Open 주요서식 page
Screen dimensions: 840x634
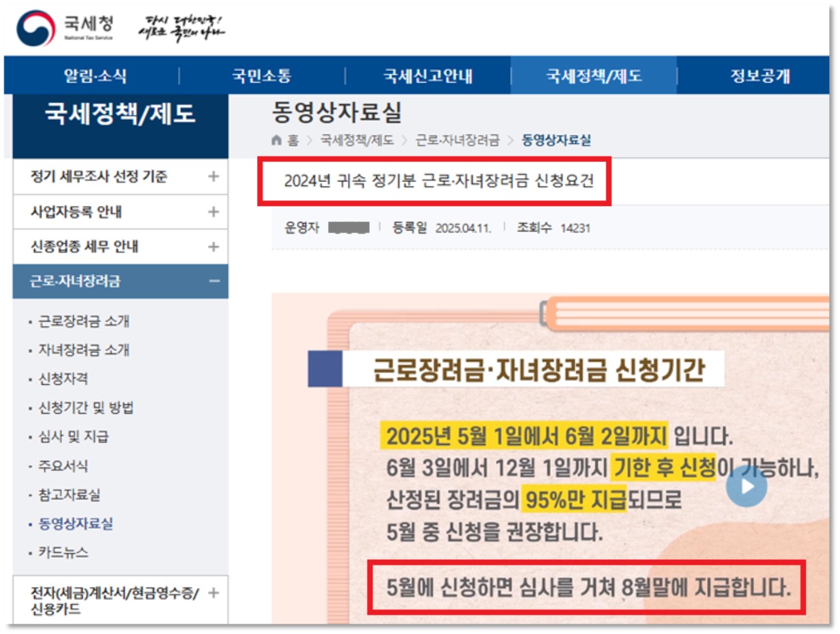pos(63,465)
